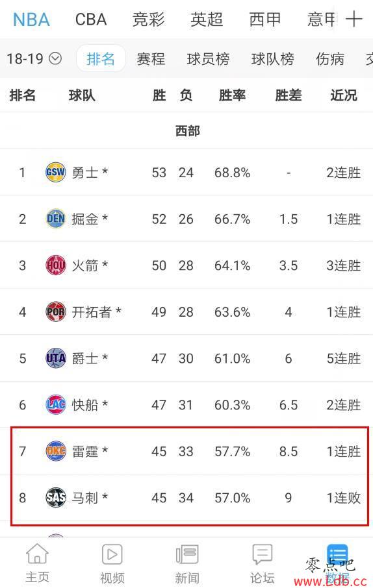Open the 开拓者 team row

pyautogui.click(x=186, y=312)
